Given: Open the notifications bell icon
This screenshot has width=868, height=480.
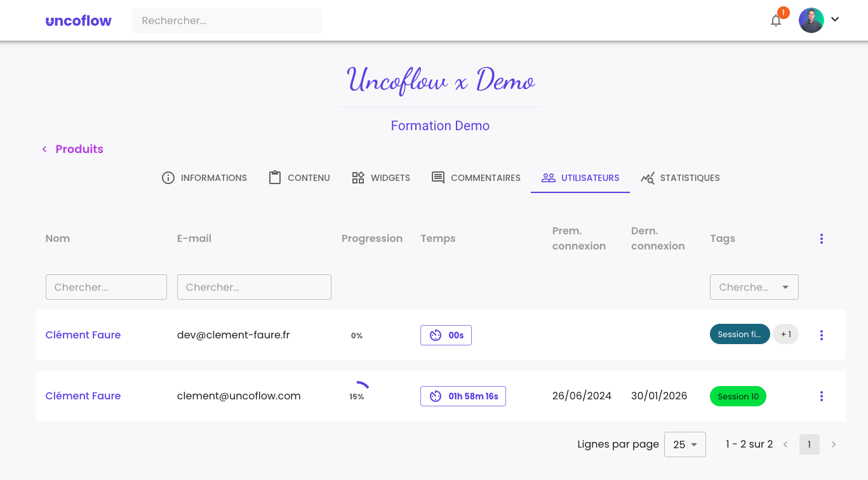Looking at the screenshot, I should tap(776, 20).
